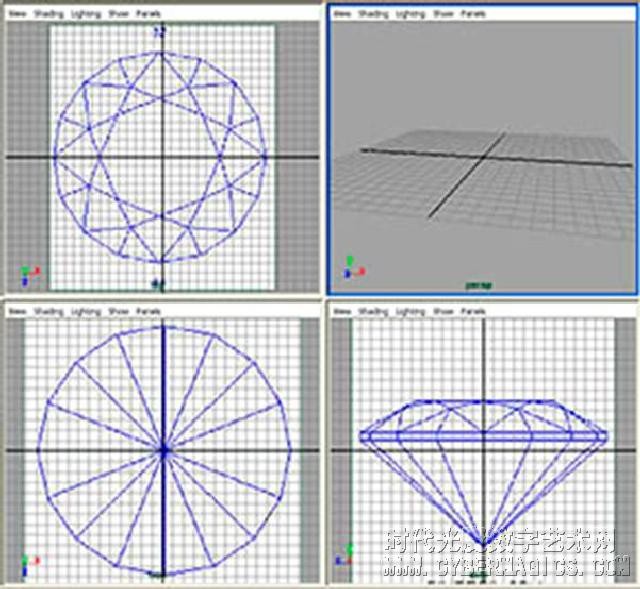Open Show menu in perspective panel
Screen dimensions: 640x589
(x=444, y=14)
